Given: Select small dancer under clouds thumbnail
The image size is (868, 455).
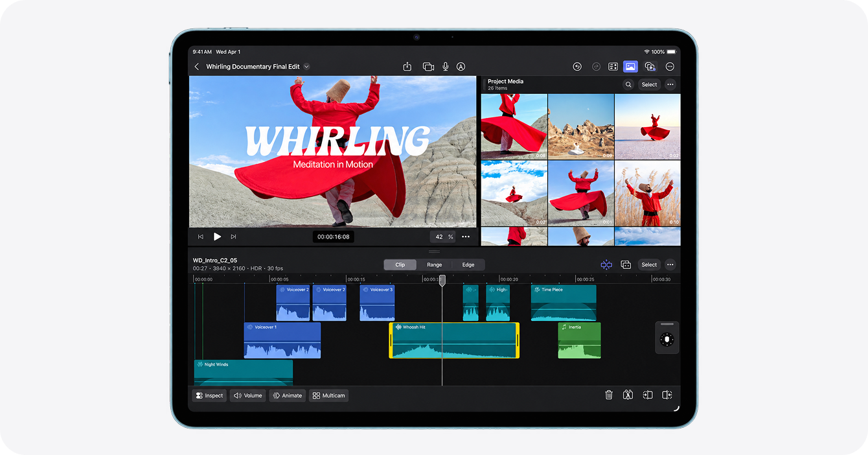Looking at the screenshot, I should tap(514, 193).
